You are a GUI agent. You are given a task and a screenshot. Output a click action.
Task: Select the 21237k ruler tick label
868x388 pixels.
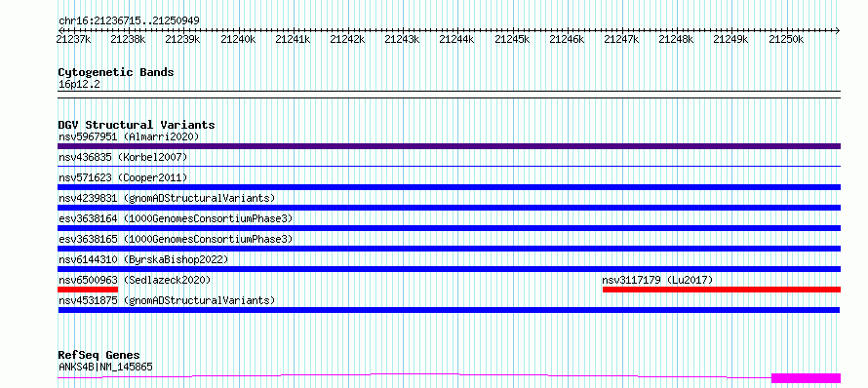coord(74,39)
